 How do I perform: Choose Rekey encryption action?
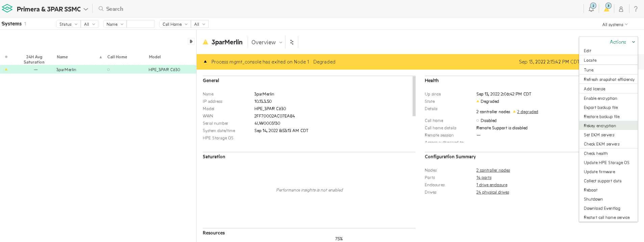click(608, 126)
